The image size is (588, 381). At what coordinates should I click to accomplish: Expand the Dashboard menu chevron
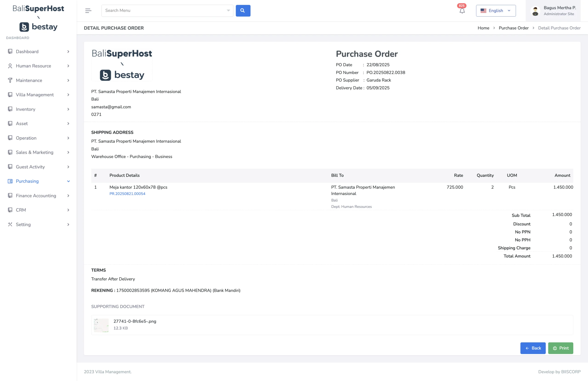[x=68, y=52]
